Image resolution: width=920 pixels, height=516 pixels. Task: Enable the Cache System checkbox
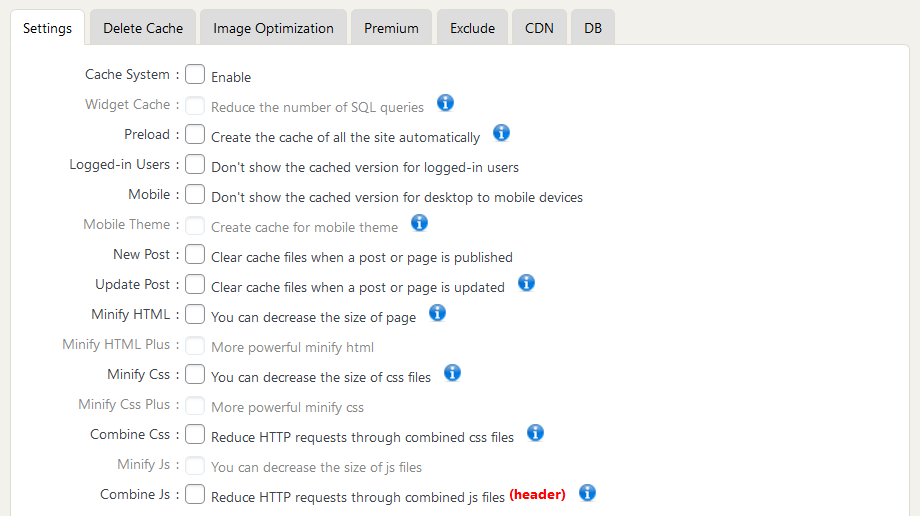(195, 75)
